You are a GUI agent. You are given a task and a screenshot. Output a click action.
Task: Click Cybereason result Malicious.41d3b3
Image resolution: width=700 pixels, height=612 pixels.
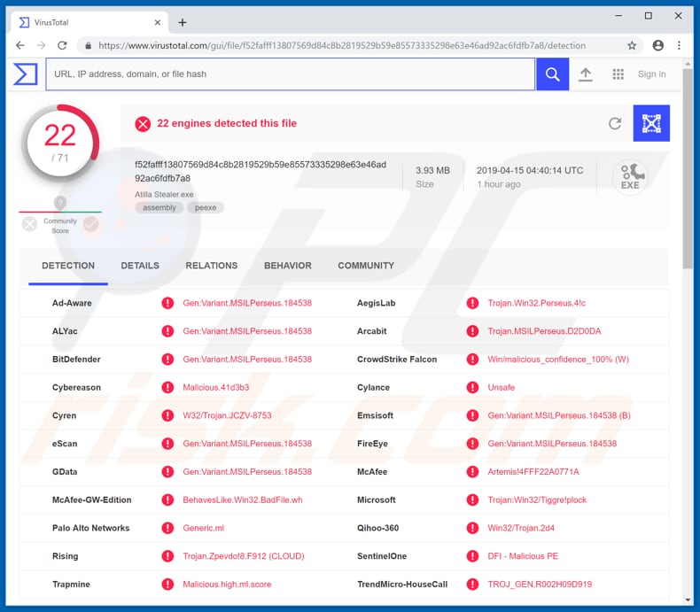coord(216,388)
